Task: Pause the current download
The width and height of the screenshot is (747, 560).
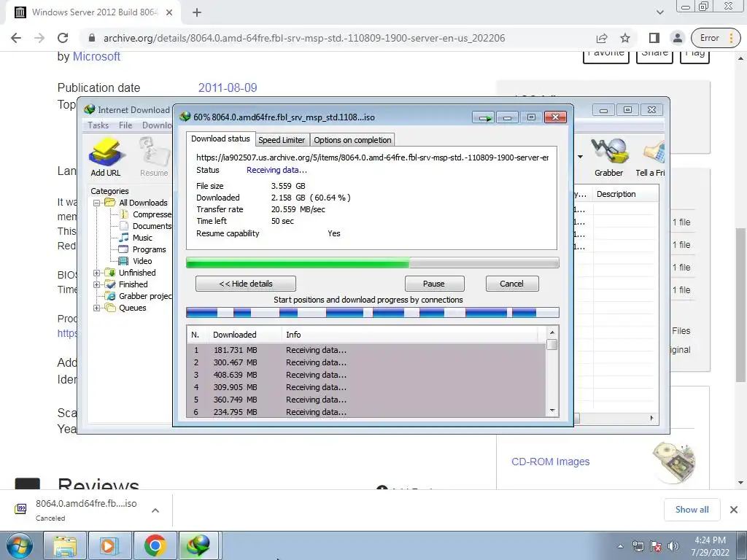Action: 434,284
